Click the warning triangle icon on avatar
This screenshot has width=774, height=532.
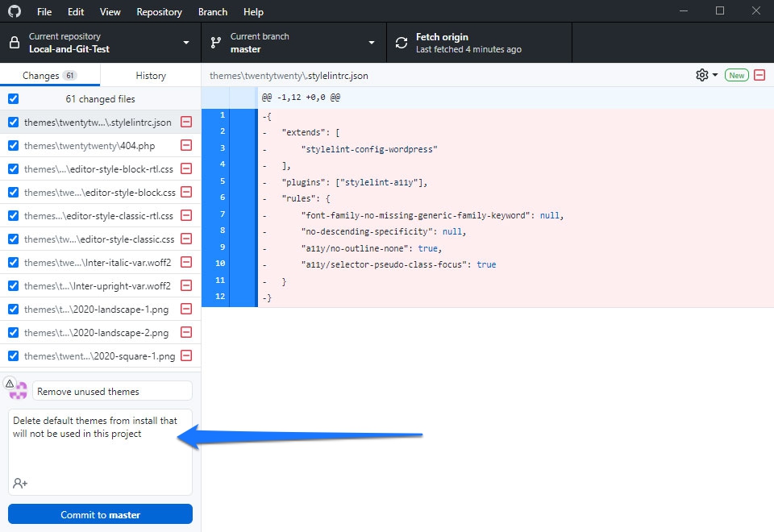coord(10,383)
